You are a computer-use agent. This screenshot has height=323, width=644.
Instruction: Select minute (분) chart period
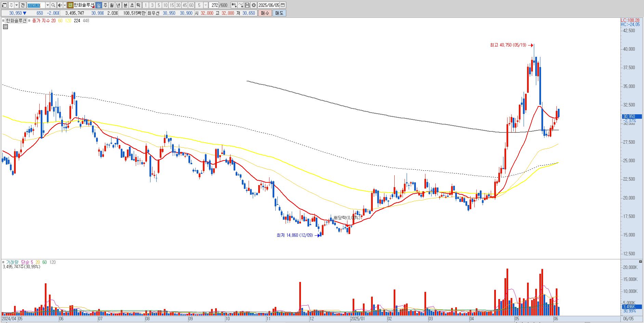click(x=125, y=5)
